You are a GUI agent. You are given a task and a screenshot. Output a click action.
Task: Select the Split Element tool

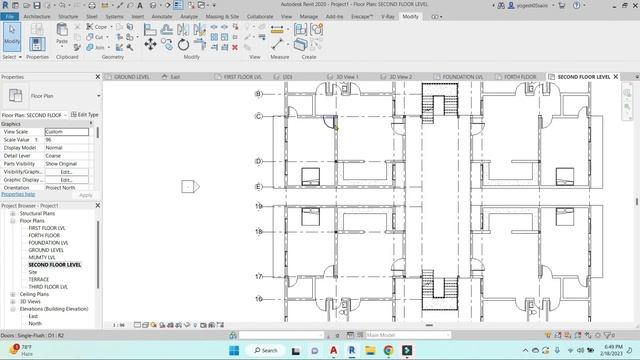tap(214, 27)
